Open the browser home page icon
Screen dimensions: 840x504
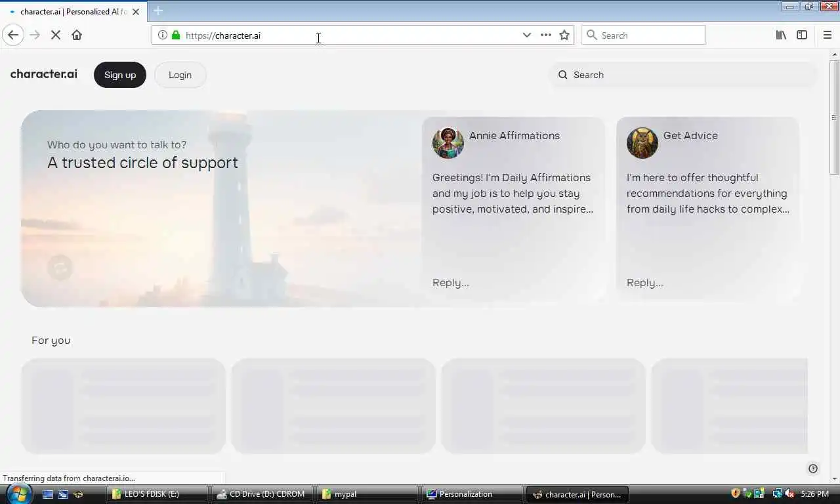click(x=77, y=35)
